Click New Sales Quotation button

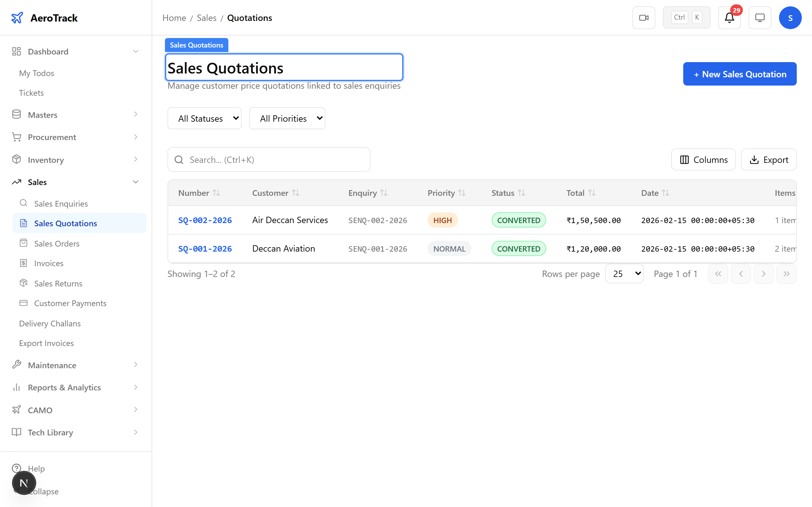740,74
